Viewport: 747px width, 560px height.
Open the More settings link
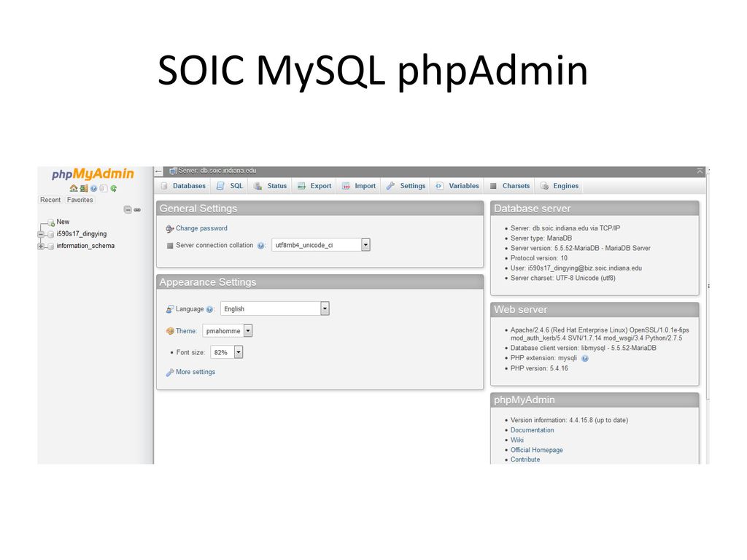coord(195,372)
